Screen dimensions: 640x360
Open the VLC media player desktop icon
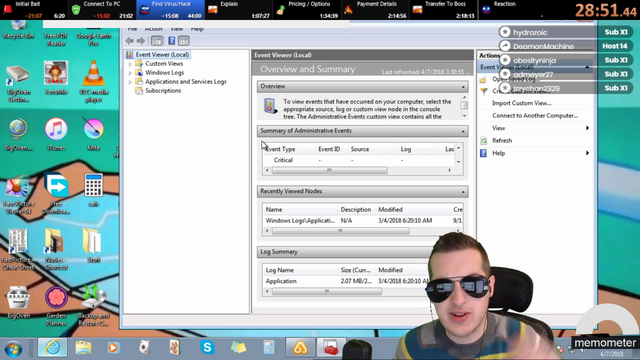pyautogui.click(x=93, y=80)
